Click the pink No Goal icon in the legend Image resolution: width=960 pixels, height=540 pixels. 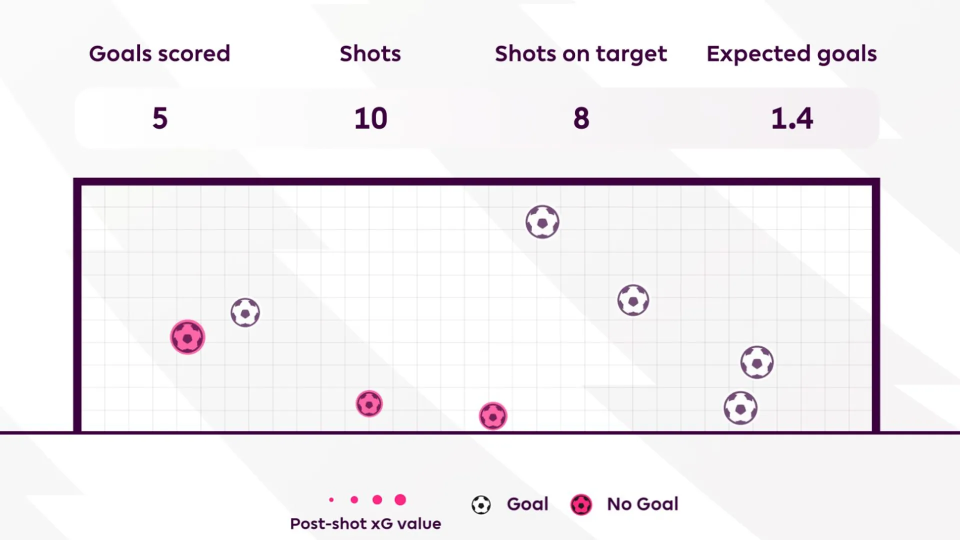[x=581, y=505]
